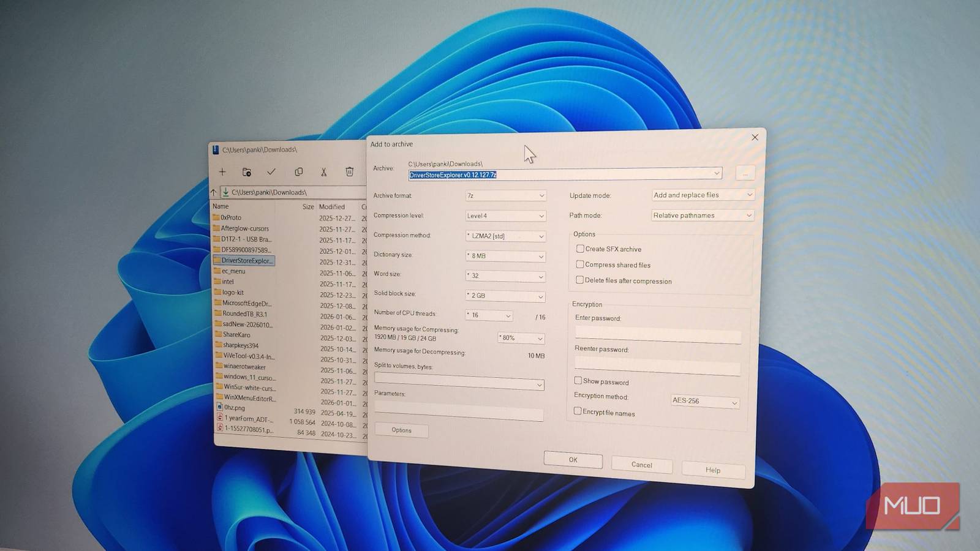Click the Downloads icon in the address bar

(x=225, y=192)
